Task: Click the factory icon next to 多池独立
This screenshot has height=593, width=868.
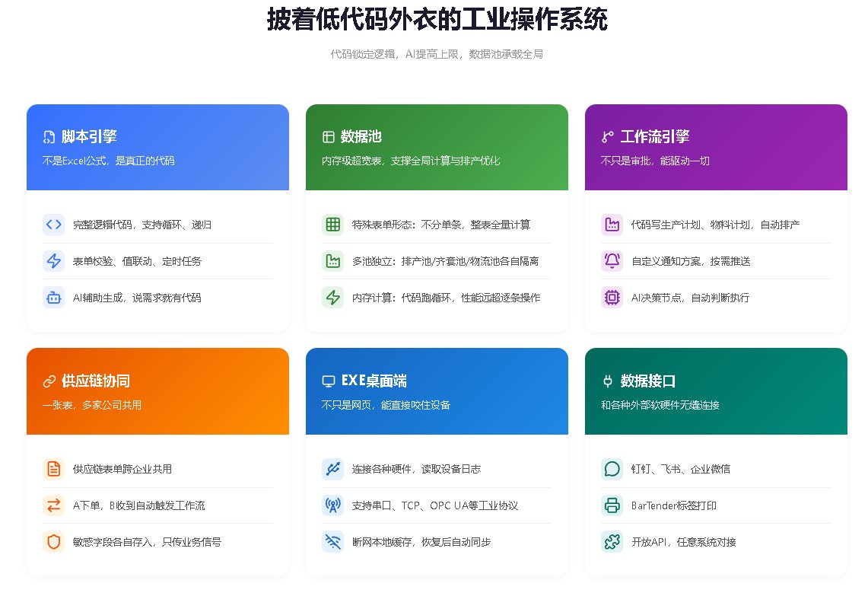Action: pos(332,261)
